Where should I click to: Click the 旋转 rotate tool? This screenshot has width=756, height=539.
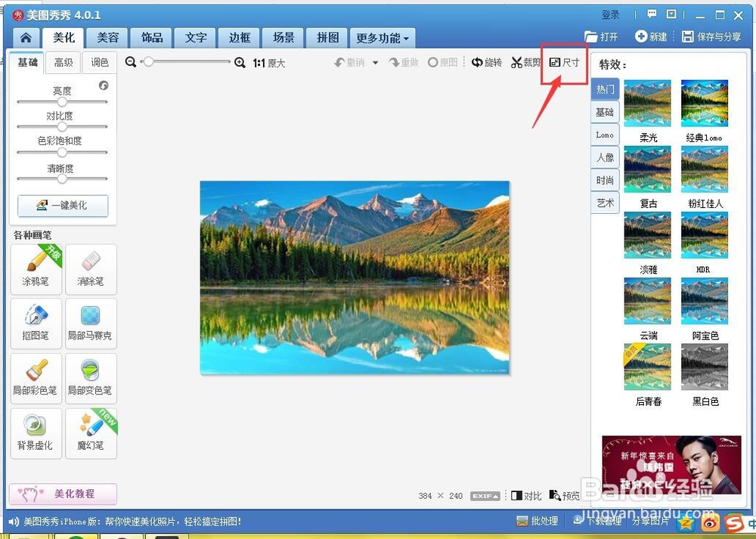click(x=486, y=63)
